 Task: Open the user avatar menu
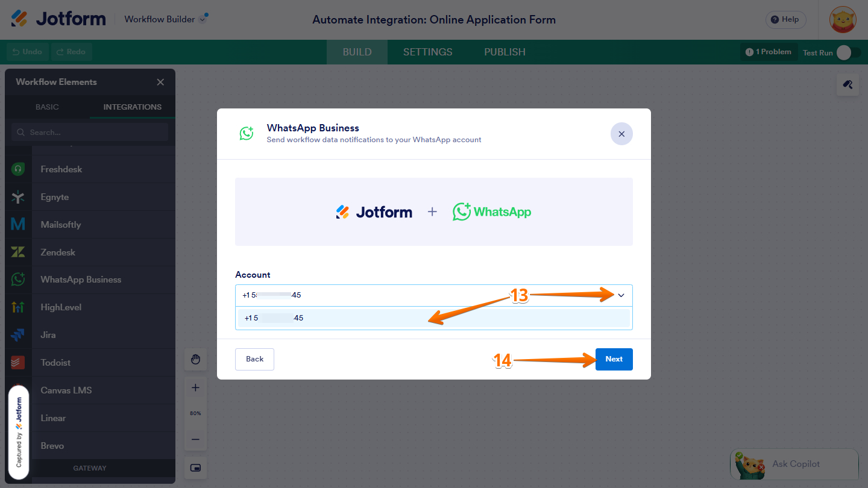pos(843,20)
